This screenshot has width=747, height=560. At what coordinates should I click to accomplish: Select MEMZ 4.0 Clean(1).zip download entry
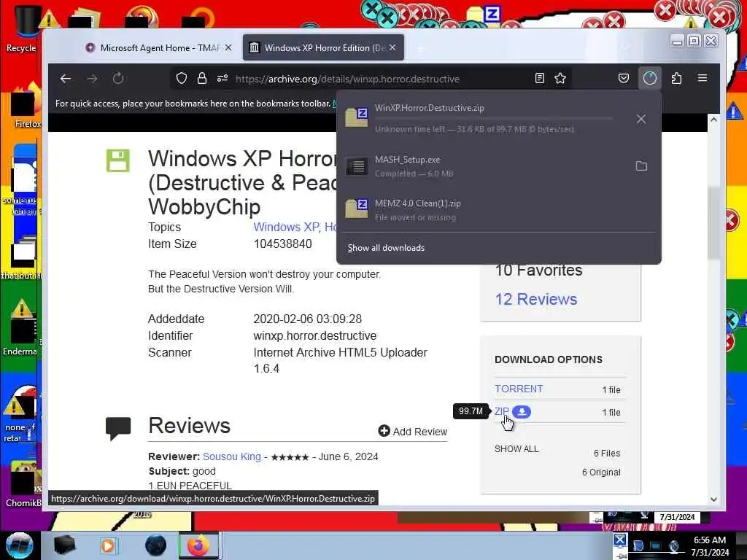498,209
